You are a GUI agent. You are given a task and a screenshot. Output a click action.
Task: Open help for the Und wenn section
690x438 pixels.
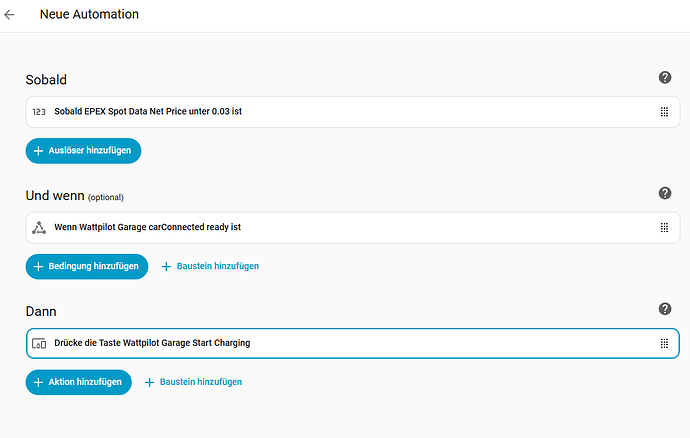tap(665, 193)
